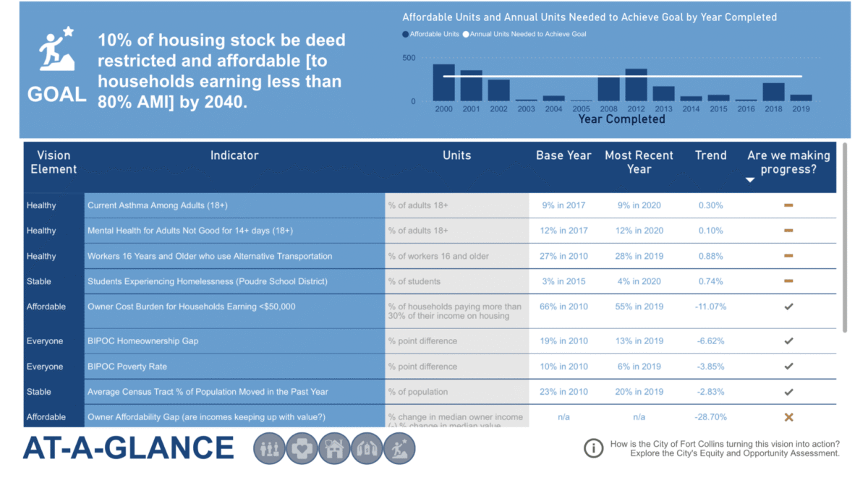This screenshot has width=868, height=488.
Task: Sort by the Base Year column header
Action: [x=563, y=155]
